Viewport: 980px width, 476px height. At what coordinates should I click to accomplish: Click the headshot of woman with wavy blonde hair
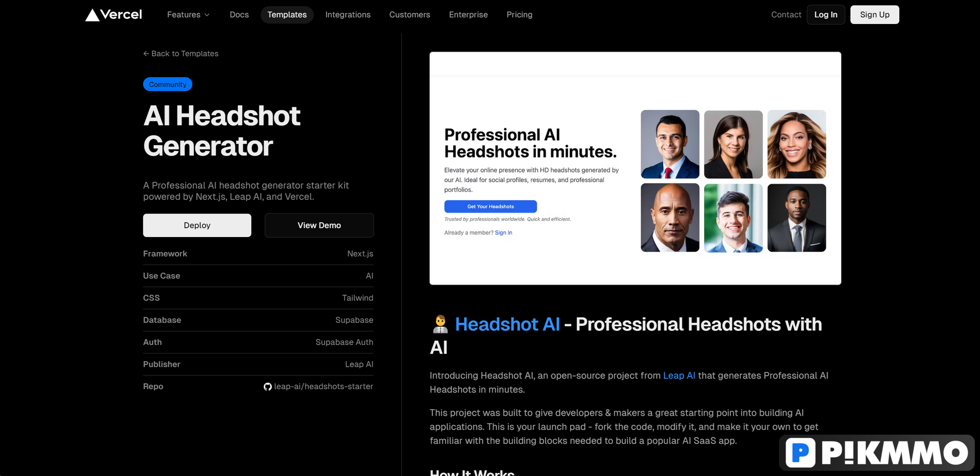[797, 144]
